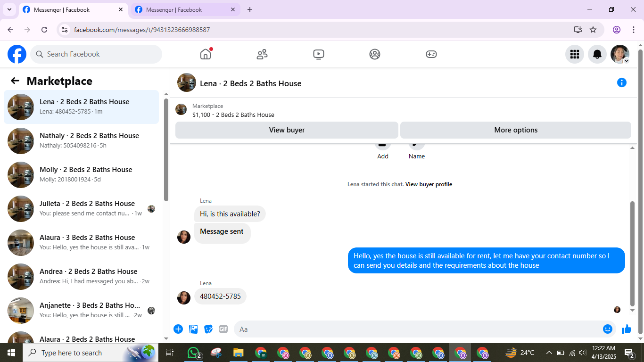This screenshot has height=362, width=644.
Task: Choose a sticker in the composer
Action: (x=208, y=329)
